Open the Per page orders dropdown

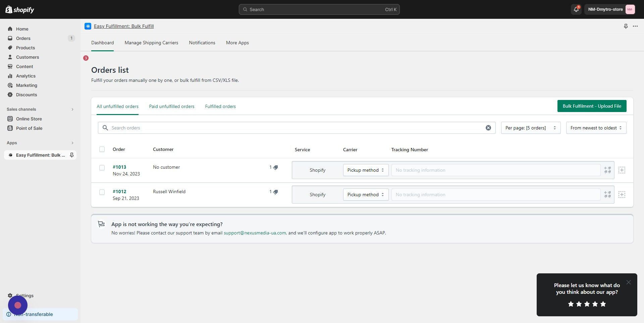[x=530, y=128]
